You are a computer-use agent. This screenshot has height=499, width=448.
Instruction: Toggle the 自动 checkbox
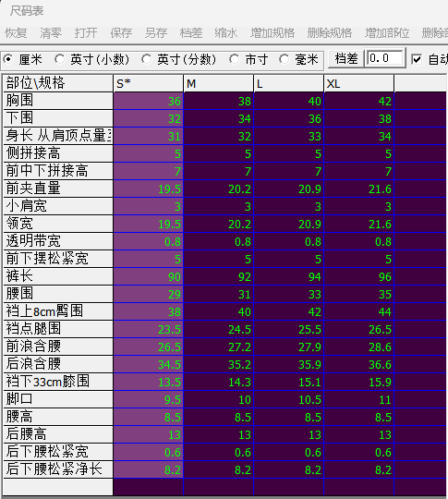coord(417,59)
